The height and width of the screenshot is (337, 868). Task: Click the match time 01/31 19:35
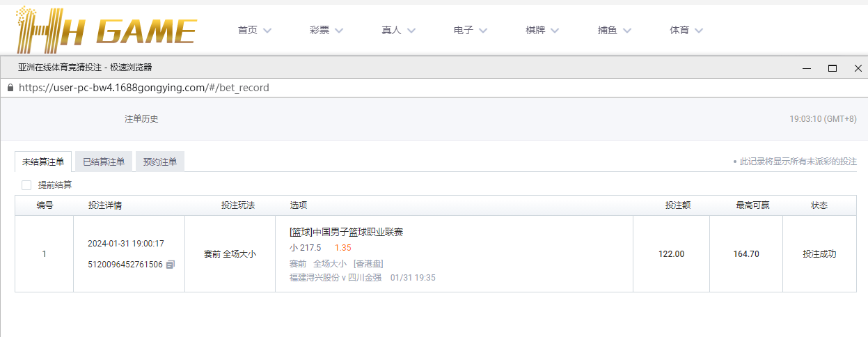(413, 277)
